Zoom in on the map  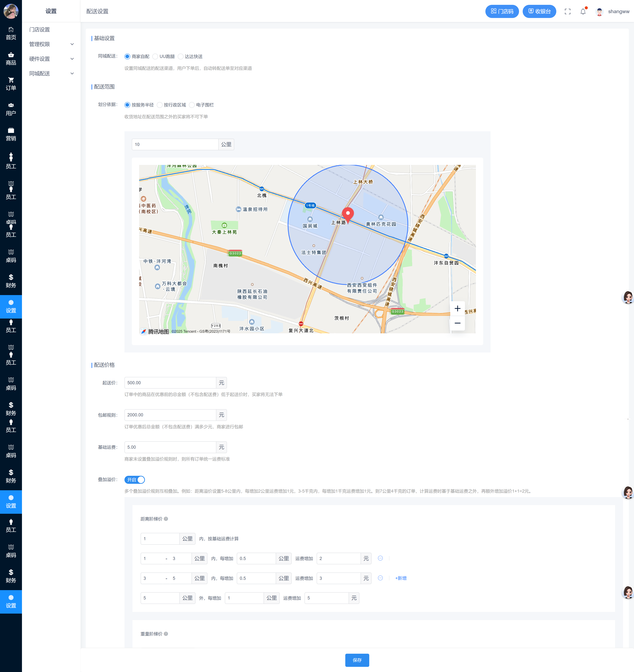pyautogui.click(x=457, y=308)
